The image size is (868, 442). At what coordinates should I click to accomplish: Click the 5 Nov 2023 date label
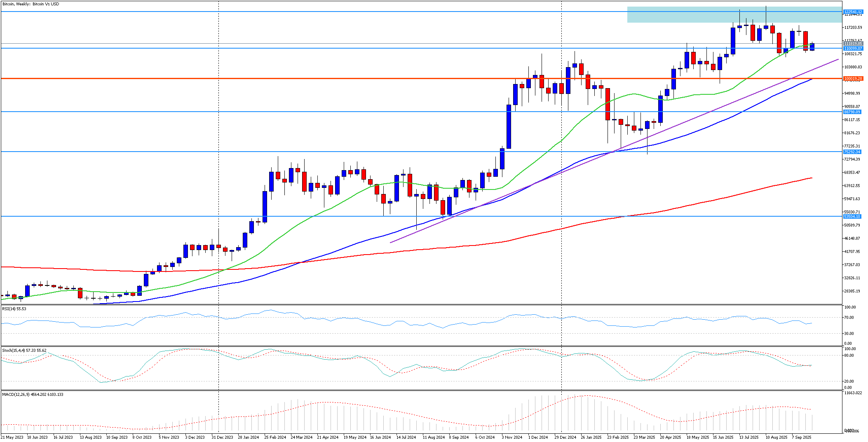pos(169,437)
